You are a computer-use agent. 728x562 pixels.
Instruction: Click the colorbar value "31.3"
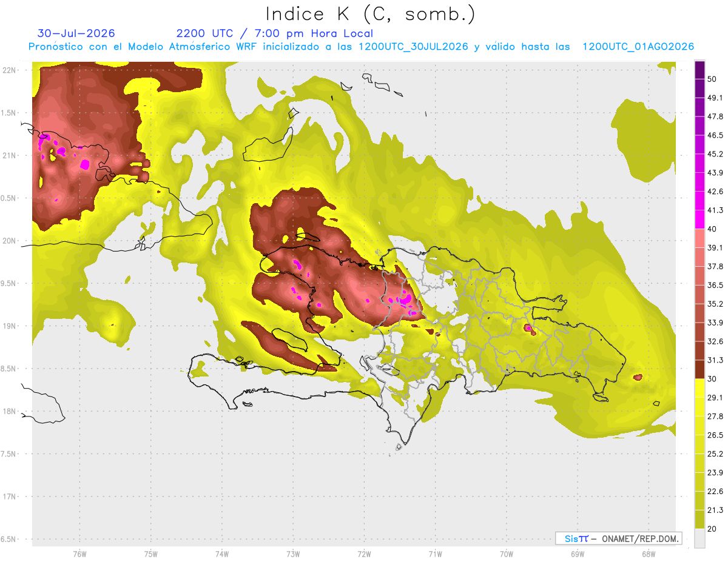click(x=715, y=360)
